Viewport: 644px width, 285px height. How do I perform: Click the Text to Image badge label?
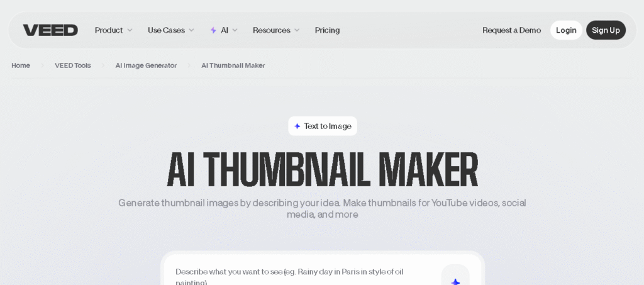[x=328, y=126]
